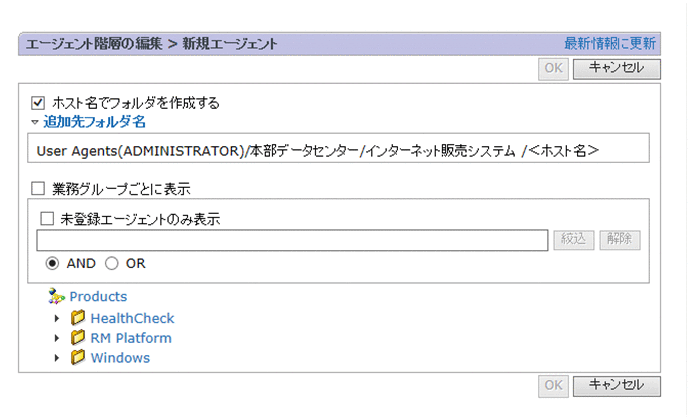Expand the RM Platform tree node

[x=56, y=338]
